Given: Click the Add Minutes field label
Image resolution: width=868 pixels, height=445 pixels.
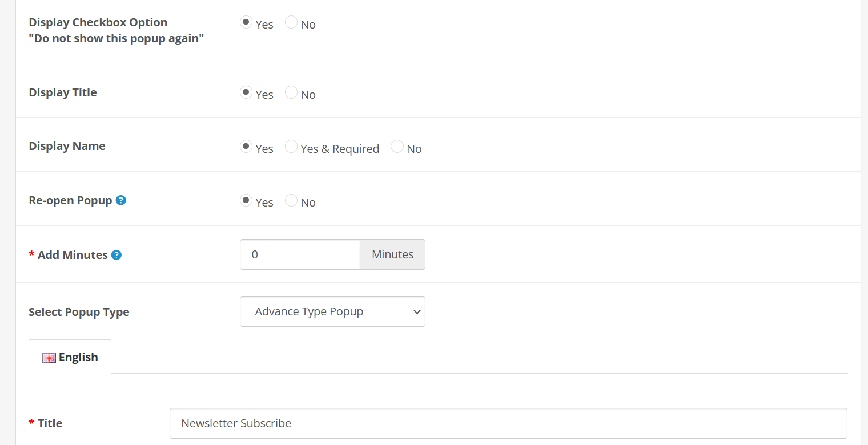Looking at the screenshot, I should (73, 255).
